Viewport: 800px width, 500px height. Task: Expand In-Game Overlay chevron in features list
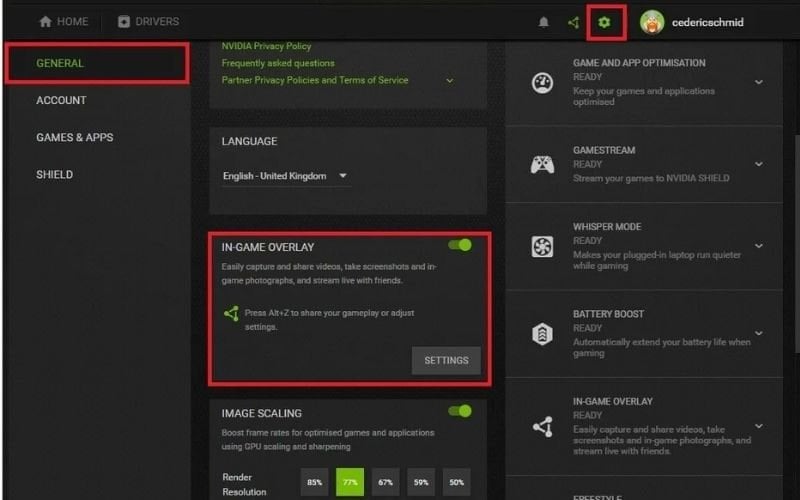click(759, 426)
